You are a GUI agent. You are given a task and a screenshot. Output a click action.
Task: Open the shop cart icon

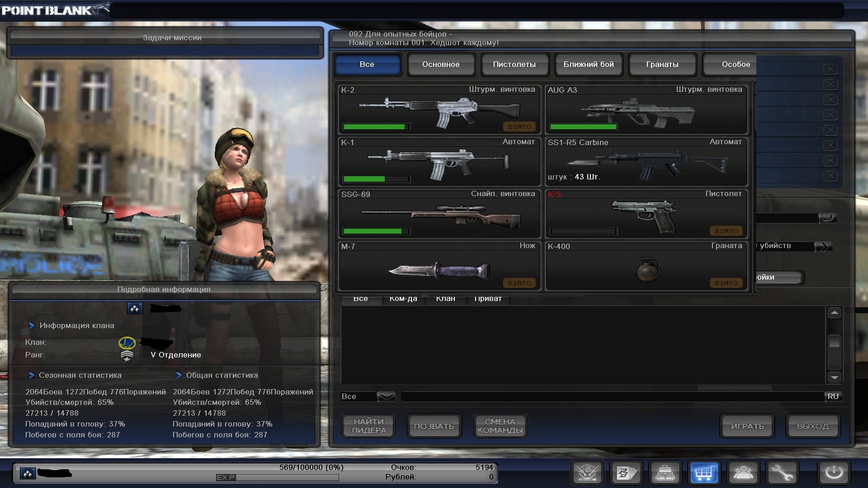[704, 473]
